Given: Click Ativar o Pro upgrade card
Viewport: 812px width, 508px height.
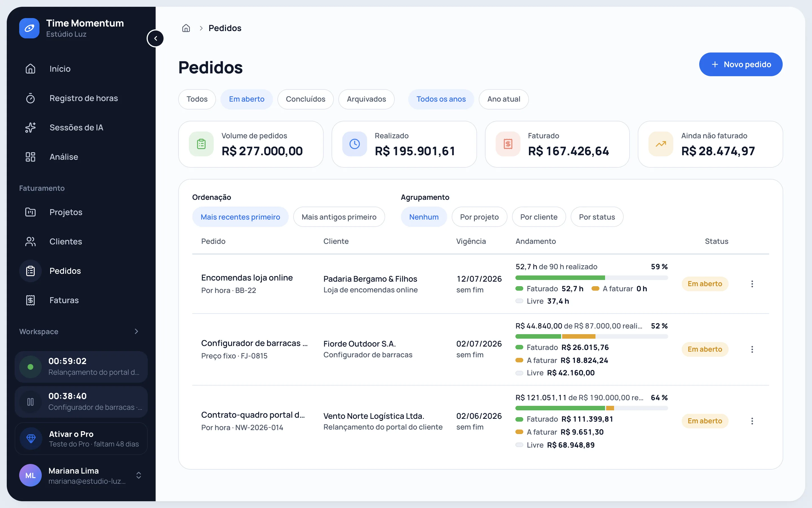Looking at the screenshot, I should coord(81,439).
